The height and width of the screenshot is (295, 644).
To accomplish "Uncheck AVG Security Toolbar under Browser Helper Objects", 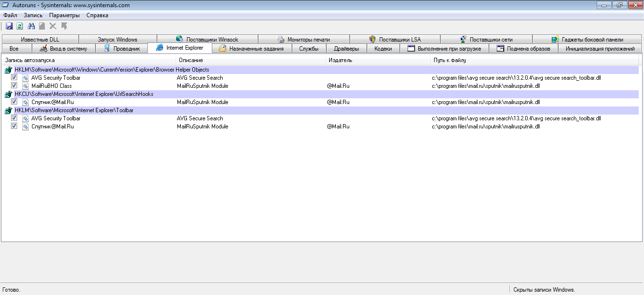I will 14,77.
